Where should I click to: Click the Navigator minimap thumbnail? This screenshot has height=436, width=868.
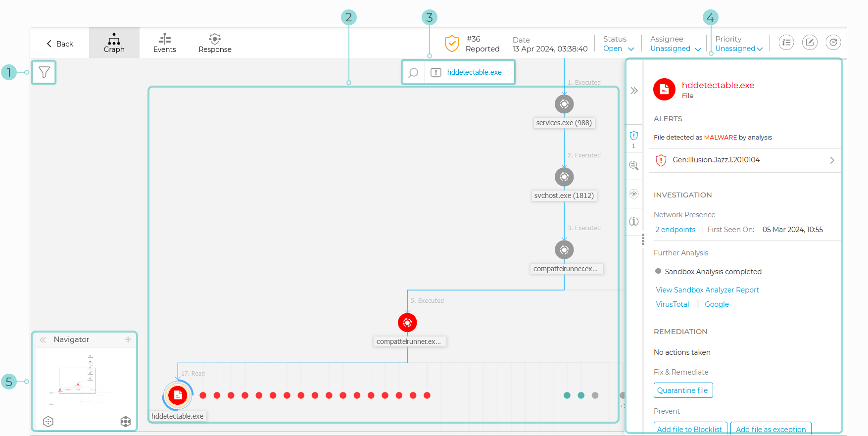tap(85, 380)
